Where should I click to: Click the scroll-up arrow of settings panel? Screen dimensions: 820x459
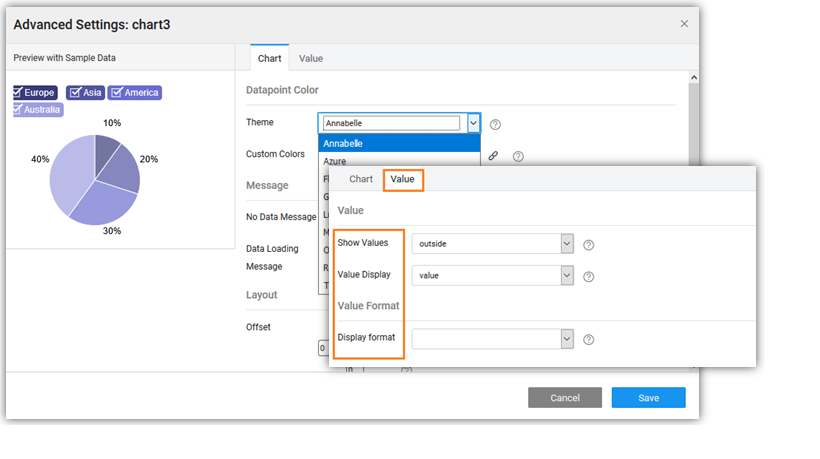[x=693, y=77]
